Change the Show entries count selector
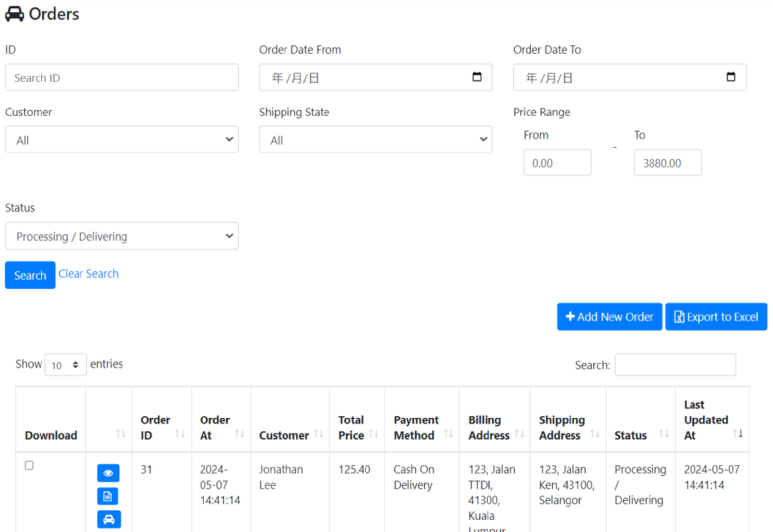Viewport: 773px width, 532px height. click(65, 365)
